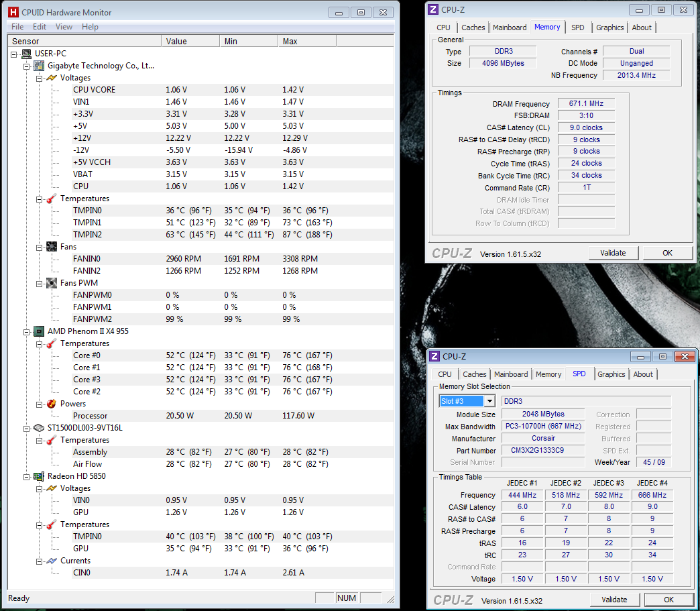Select the FANPWM2 row

point(233,319)
